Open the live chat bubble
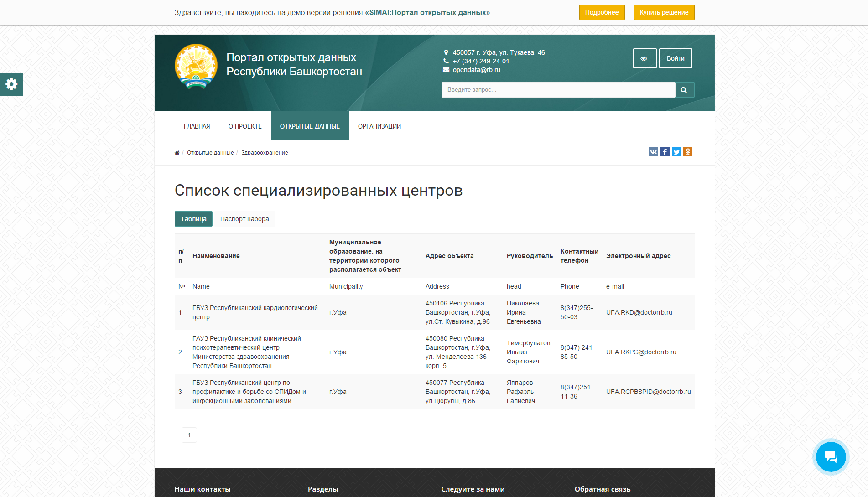The image size is (868, 497). tap(831, 456)
